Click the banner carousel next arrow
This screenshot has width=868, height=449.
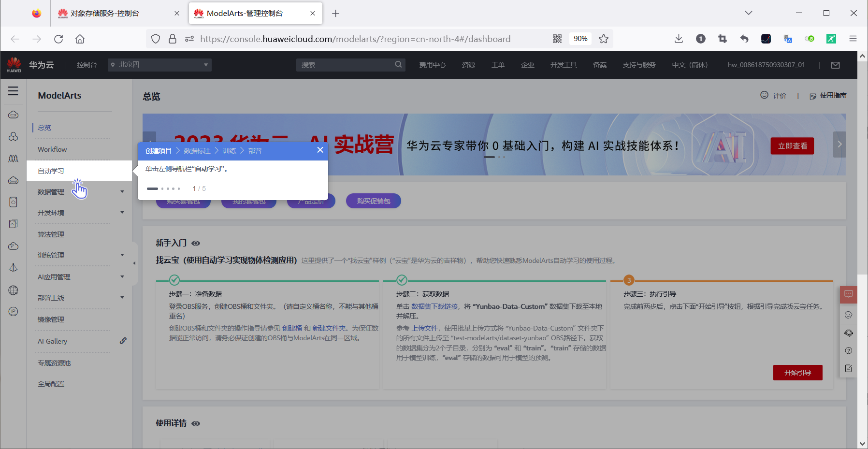[x=839, y=144]
